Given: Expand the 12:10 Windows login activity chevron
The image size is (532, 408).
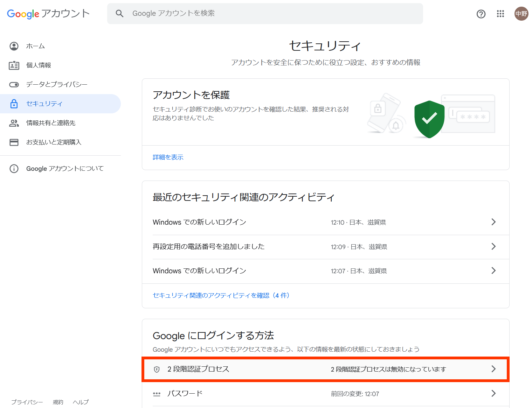Looking at the screenshot, I should click(x=493, y=222).
